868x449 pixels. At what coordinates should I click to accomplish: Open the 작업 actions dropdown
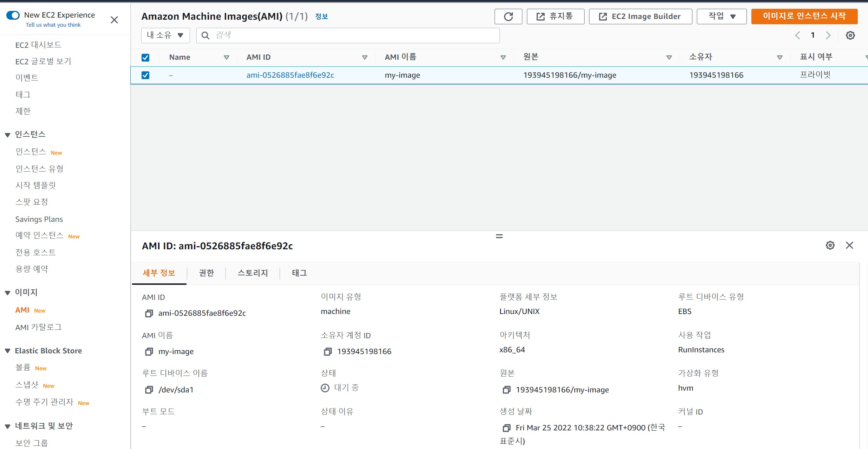pos(722,17)
